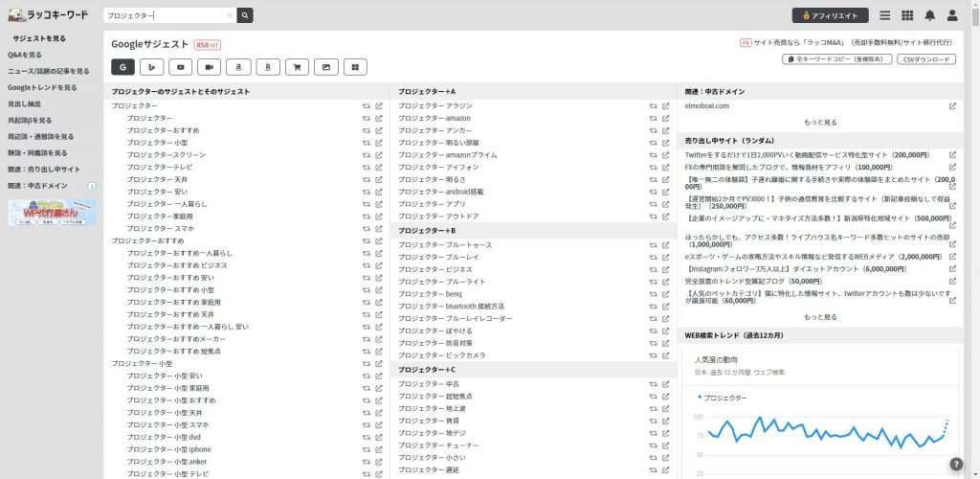The height and width of the screenshot is (479, 980).
Task: Open サジェストを見る in sidebar
Action: [39, 38]
